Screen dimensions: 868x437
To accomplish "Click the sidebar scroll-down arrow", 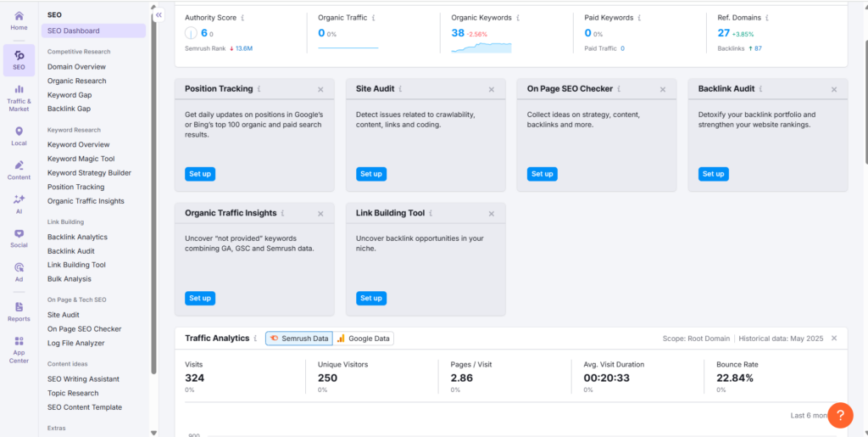I will (154, 433).
